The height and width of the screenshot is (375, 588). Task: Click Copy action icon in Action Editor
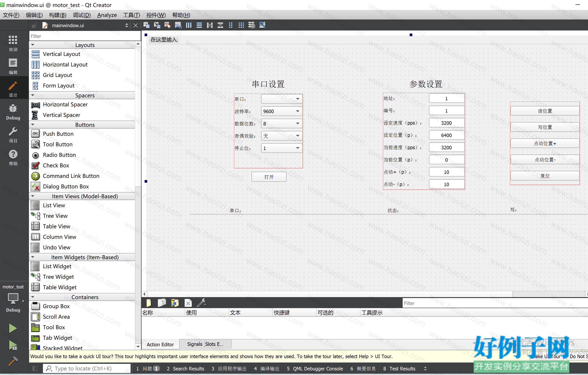[162, 303]
